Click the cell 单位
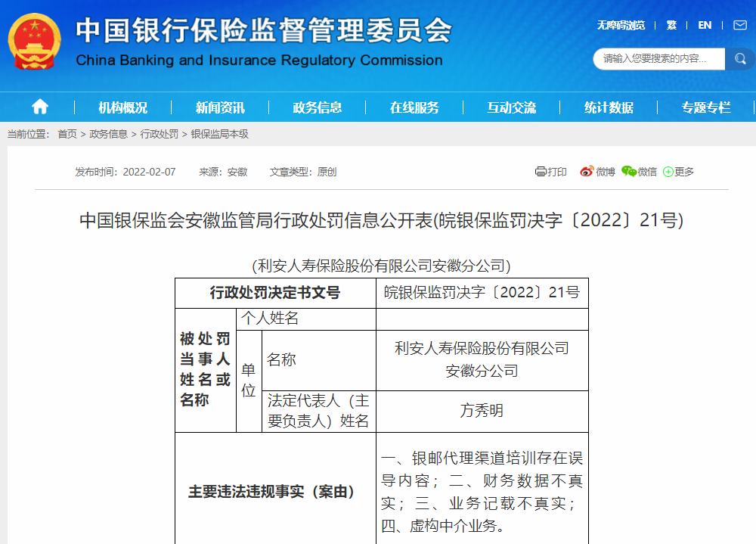756x544 pixels. pos(249,381)
